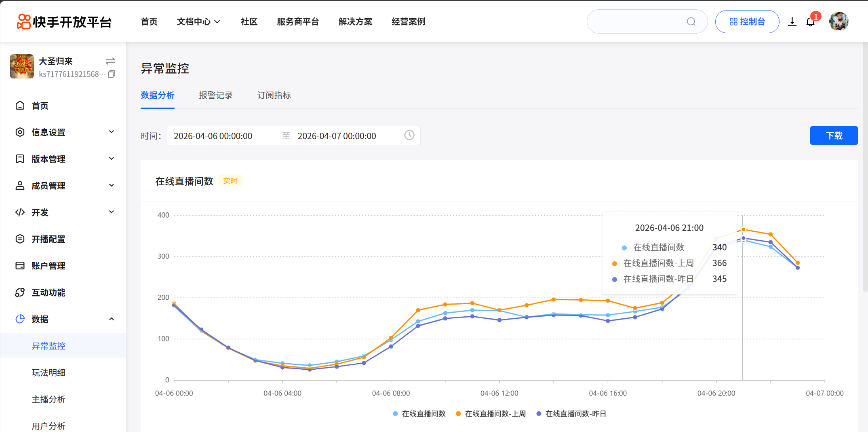Copy the app ID with copy icon
Screen dimensions: 868x432
coord(112,74)
